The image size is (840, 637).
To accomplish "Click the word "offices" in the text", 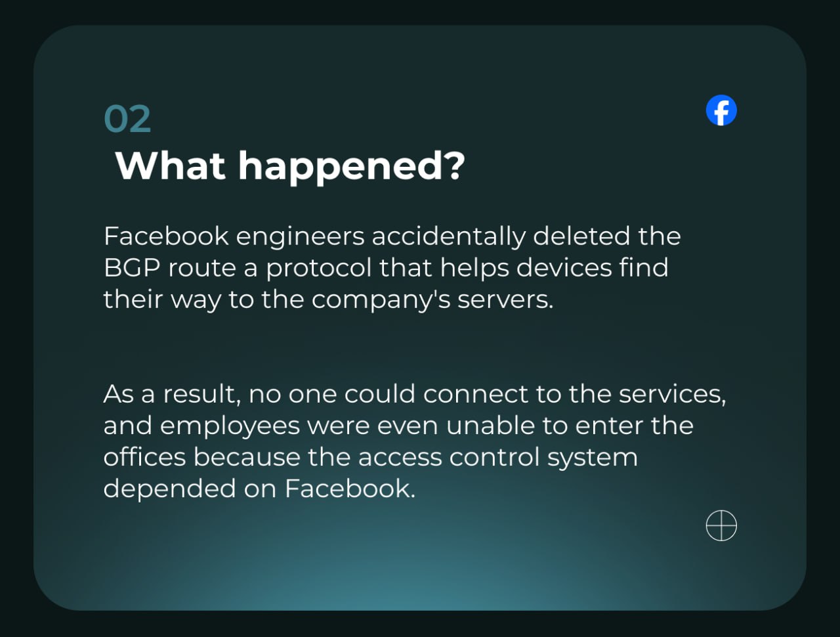I will (144, 457).
